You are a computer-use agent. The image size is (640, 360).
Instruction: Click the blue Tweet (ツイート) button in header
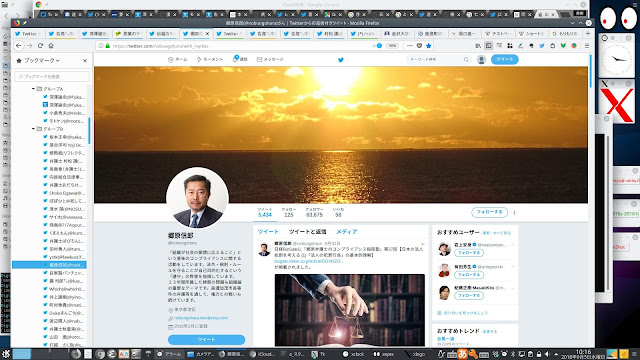tap(504, 60)
